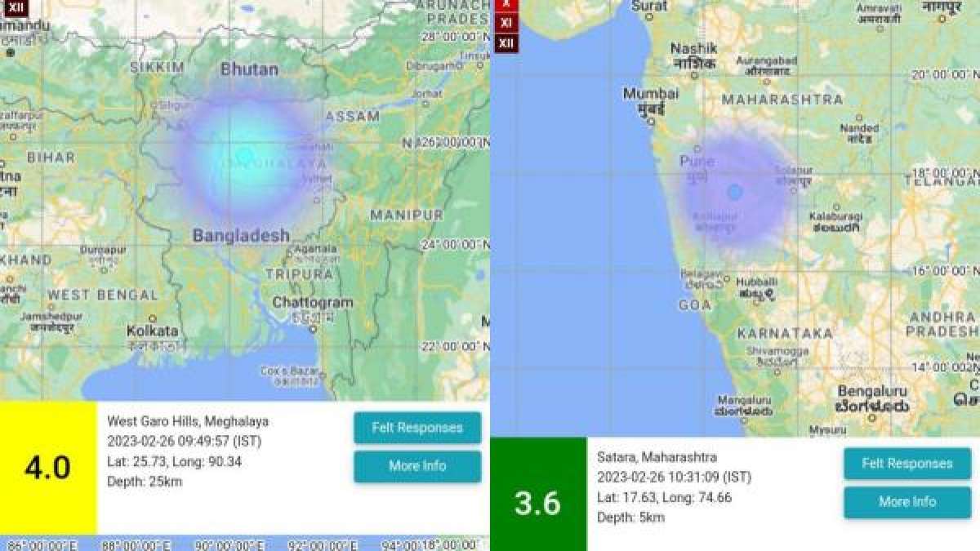This screenshot has height=551, width=980.
Task: Select the XI intensity box on right map
Action: 506,24
